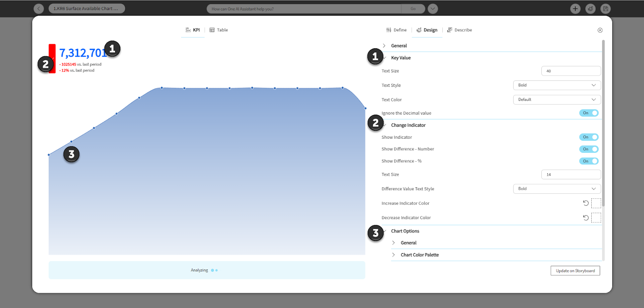Viewport: 644px width, 308px height.
Task: Disable the Show Indicator switch
Action: pyautogui.click(x=588, y=137)
